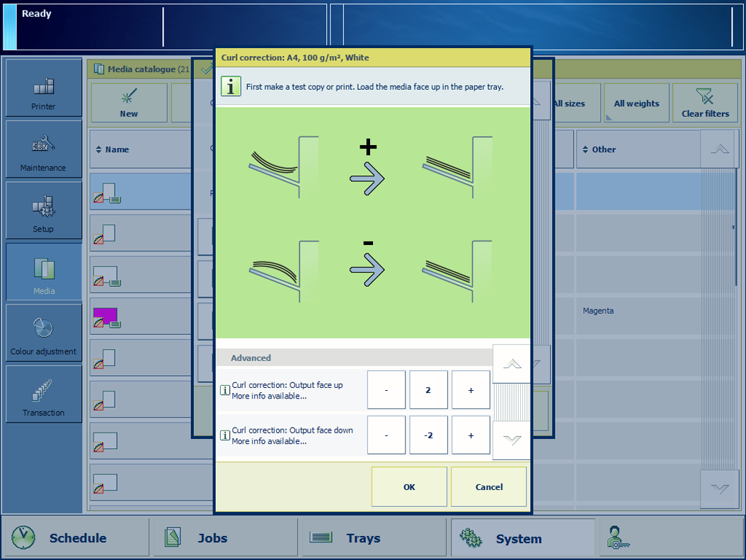This screenshot has width=746, height=560.
Task: Decrease Output face up curl correction
Action: (386, 390)
